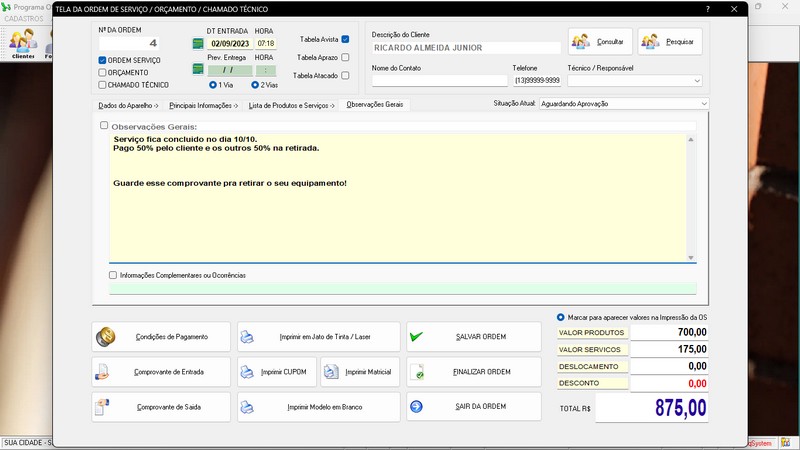
Task: Open the Lista de Produtos e Serviços tab
Action: tap(291, 104)
